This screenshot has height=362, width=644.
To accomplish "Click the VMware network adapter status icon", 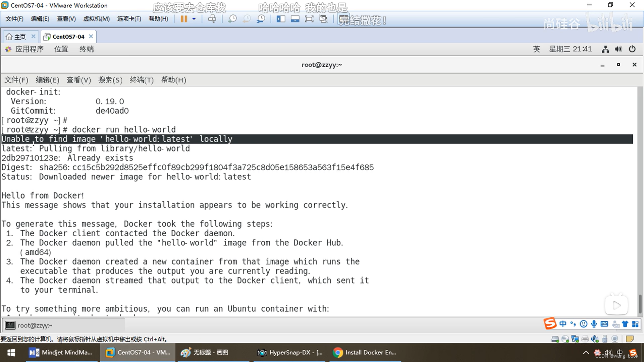I will tap(575, 339).
